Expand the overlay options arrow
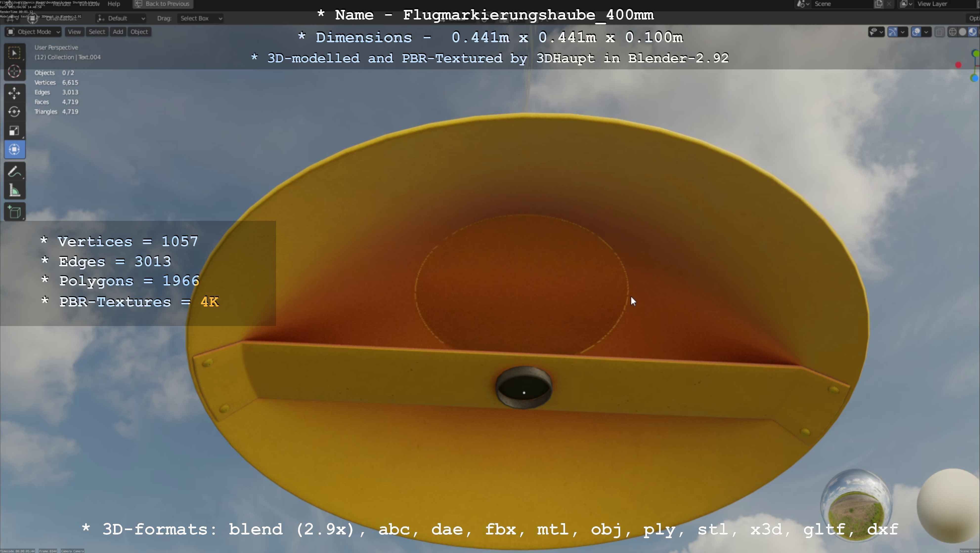Viewport: 980px width, 553px height. (x=927, y=32)
